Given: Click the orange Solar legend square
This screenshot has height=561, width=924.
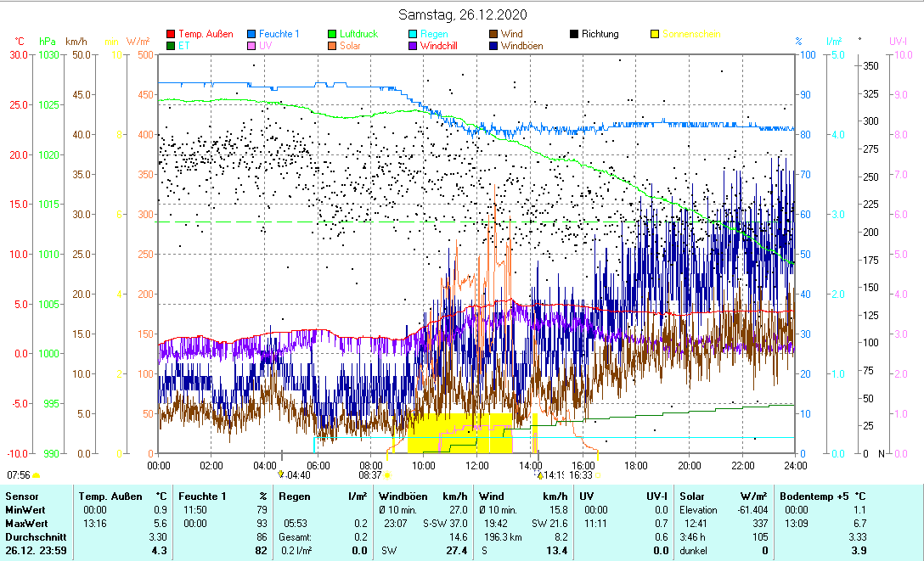Looking at the screenshot, I should [x=332, y=46].
